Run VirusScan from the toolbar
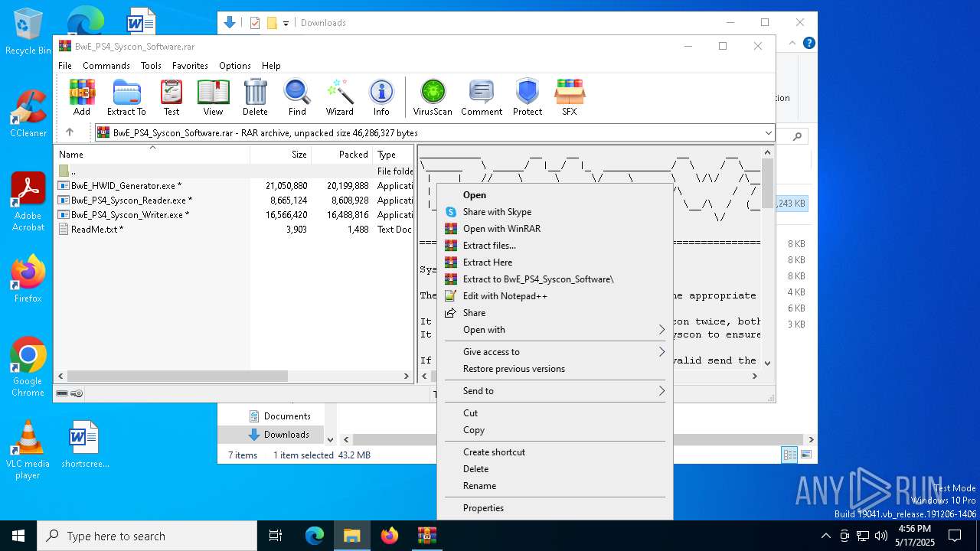The width and height of the screenshot is (980, 551). [433, 97]
